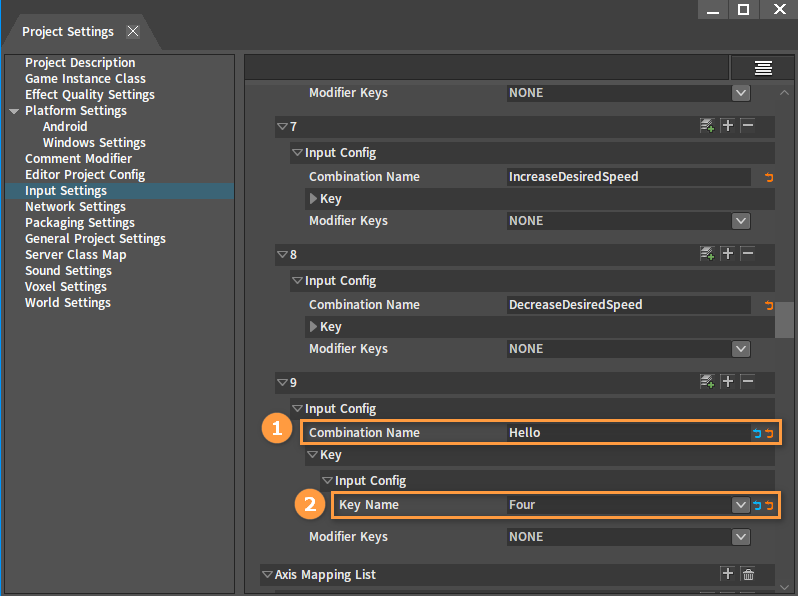This screenshot has height=596, width=798.
Task: Collapse Key section under Hello entry
Action: tap(313, 455)
